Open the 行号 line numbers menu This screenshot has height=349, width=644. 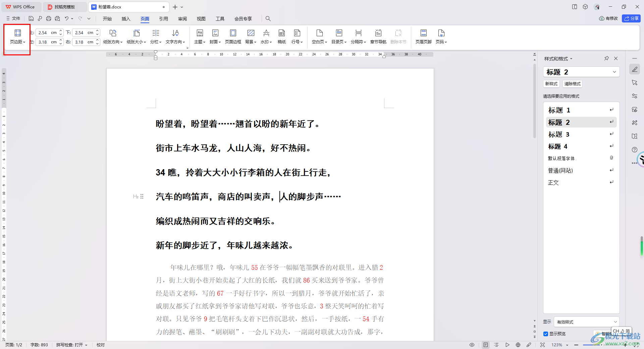[x=297, y=37]
